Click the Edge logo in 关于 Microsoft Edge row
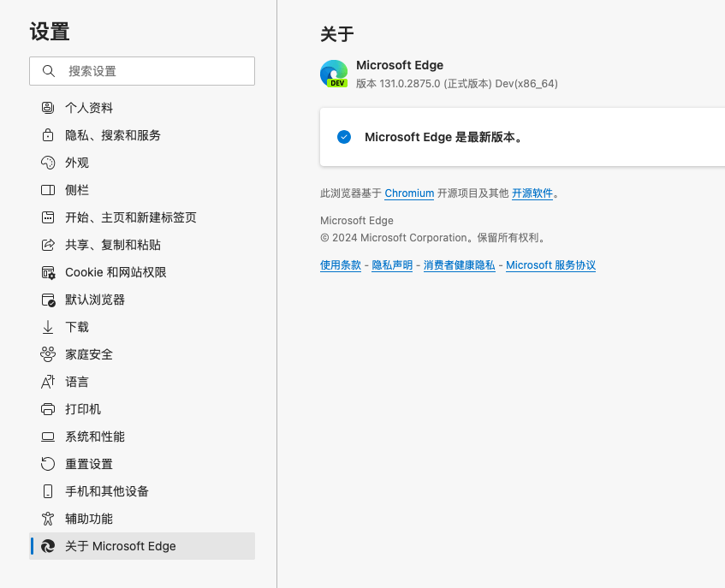The image size is (725, 588). [48, 546]
